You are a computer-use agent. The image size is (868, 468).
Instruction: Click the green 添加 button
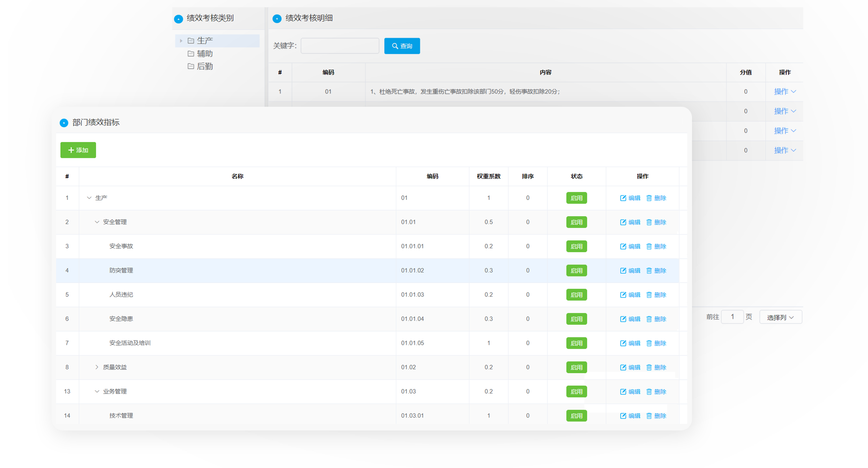point(78,150)
